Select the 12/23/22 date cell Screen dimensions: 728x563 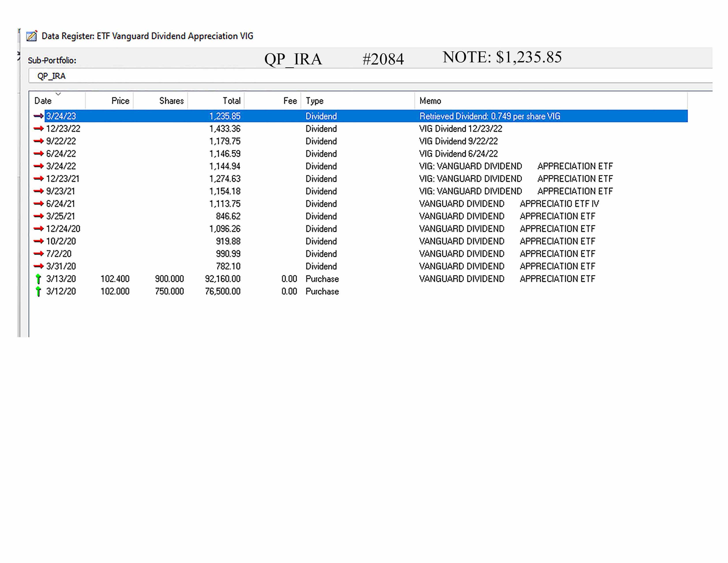pyautogui.click(x=63, y=129)
